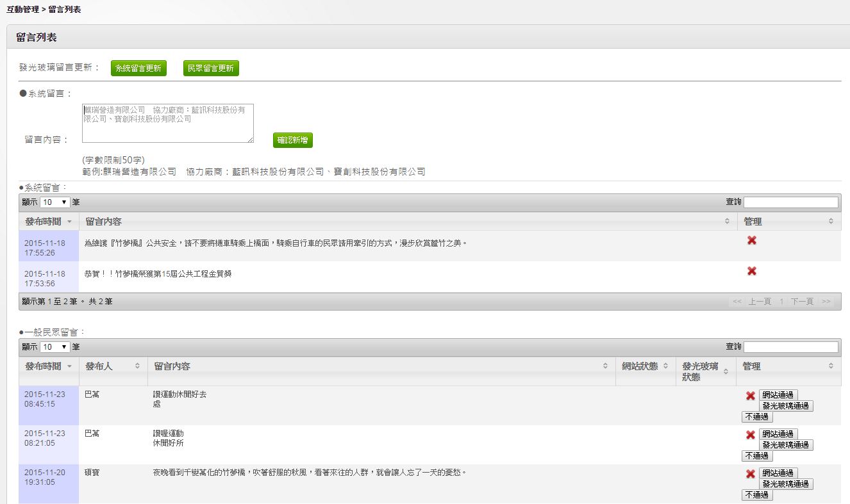Delete the 19:31:05 message by 碩寶
Screen dimensions: 850x504
coord(751,474)
